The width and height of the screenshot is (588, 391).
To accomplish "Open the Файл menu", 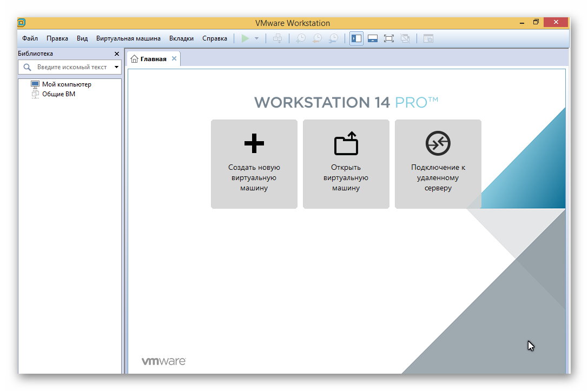I will [30, 38].
